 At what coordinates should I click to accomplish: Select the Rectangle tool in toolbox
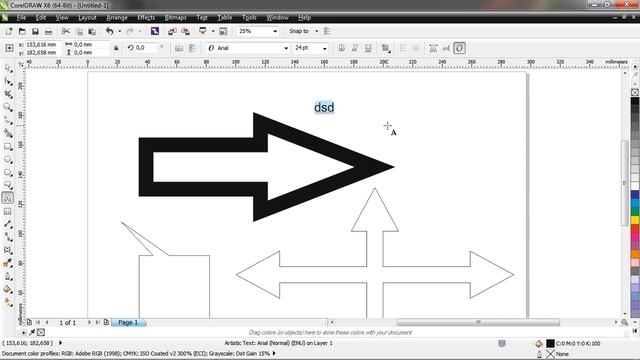(8, 147)
